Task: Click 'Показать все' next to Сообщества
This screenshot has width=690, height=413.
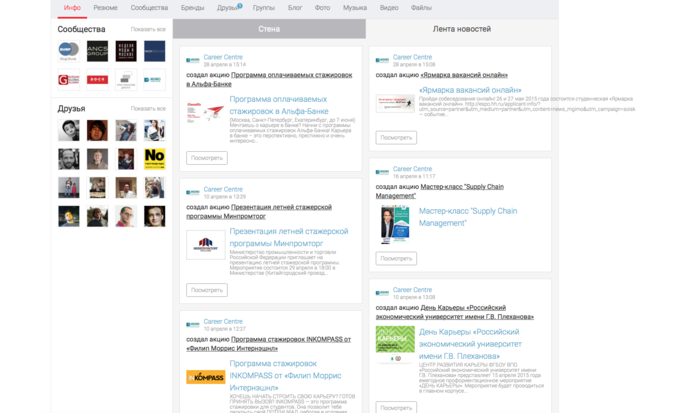Action: click(x=148, y=29)
